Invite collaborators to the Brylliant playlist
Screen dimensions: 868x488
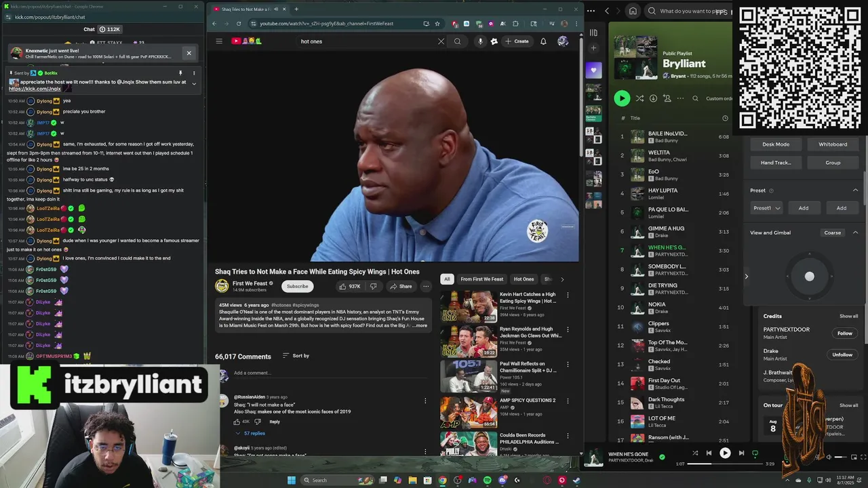(667, 98)
